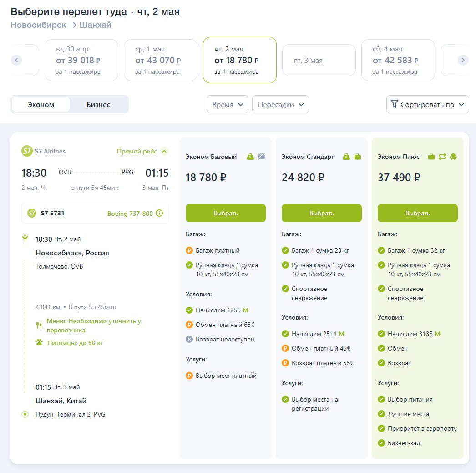
Task: Click the cutlery icon beside Меню
Action: click(x=39, y=326)
